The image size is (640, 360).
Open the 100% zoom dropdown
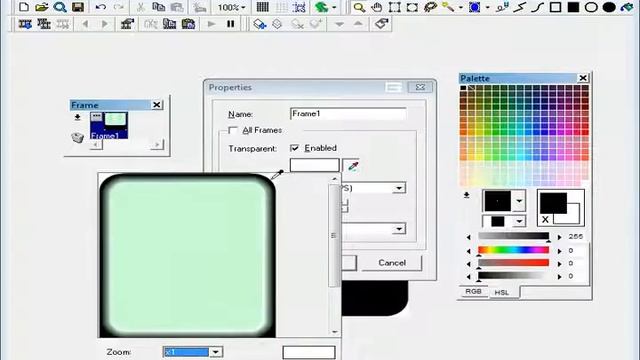pyautogui.click(x=243, y=7)
